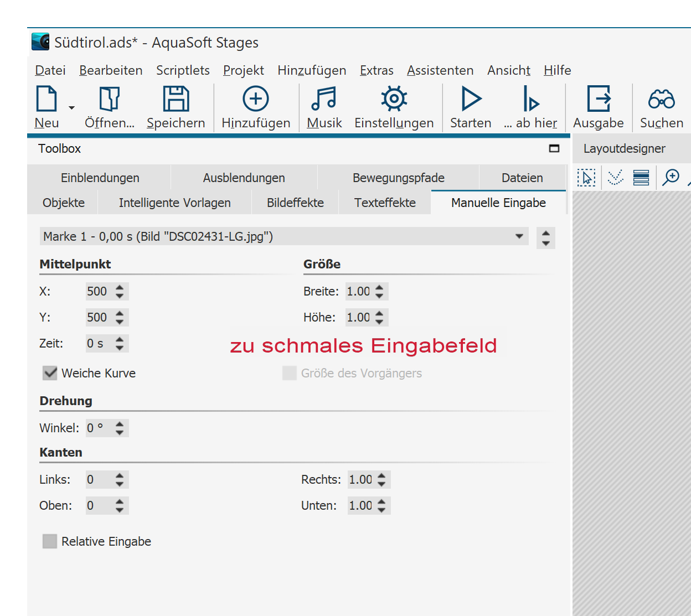Open the Ausgabe export icon
Screen dimensions: 691x616
click(x=599, y=99)
